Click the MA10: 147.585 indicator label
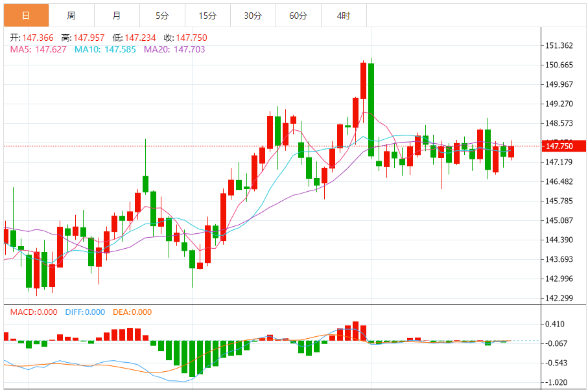The width and height of the screenshot is (588, 390). tap(106, 49)
